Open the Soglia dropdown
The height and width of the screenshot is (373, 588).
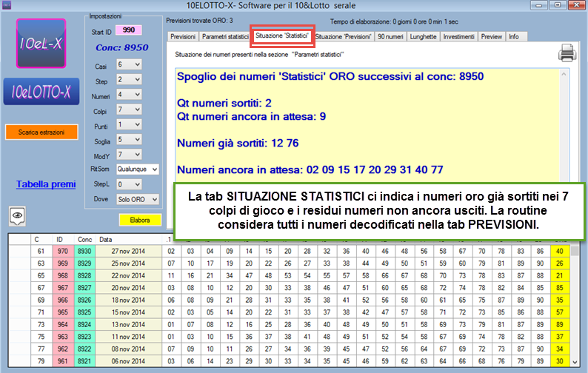pyautogui.click(x=129, y=139)
